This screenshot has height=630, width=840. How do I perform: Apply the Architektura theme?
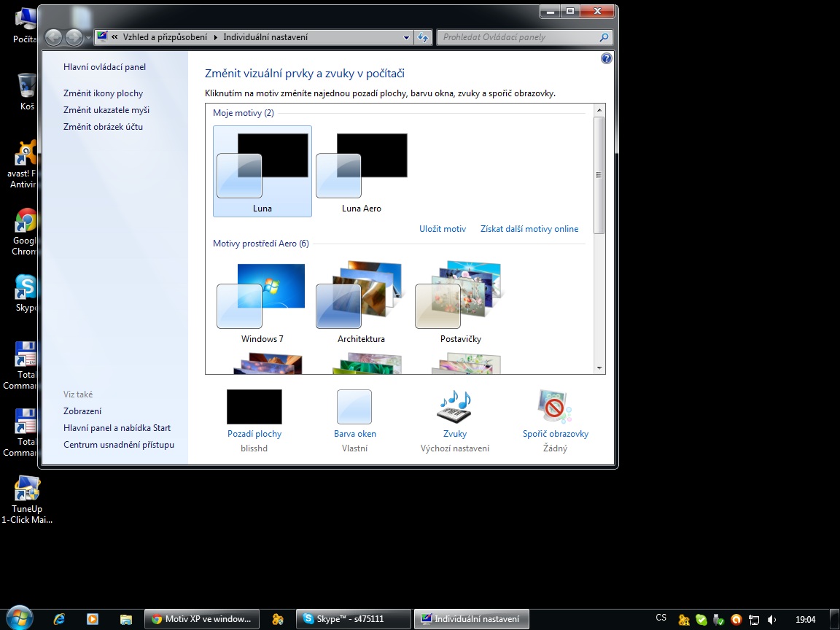(361, 303)
